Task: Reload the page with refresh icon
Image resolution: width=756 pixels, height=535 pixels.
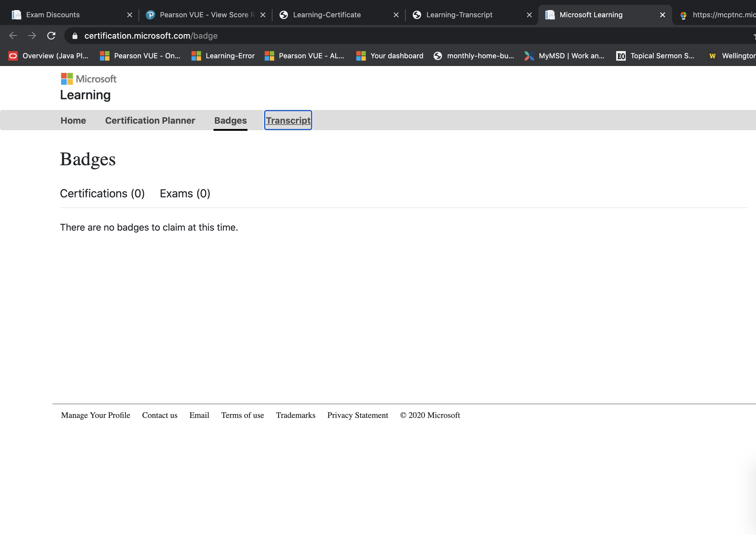Action: 51,36
